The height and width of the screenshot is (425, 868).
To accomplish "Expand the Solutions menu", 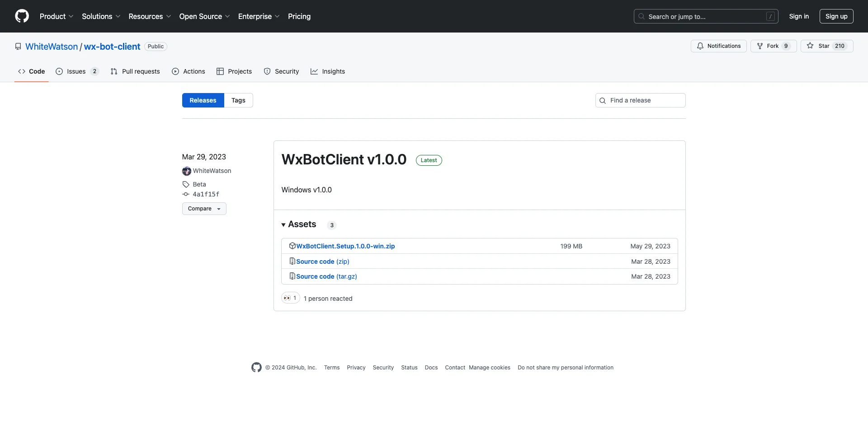I will (x=101, y=16).
